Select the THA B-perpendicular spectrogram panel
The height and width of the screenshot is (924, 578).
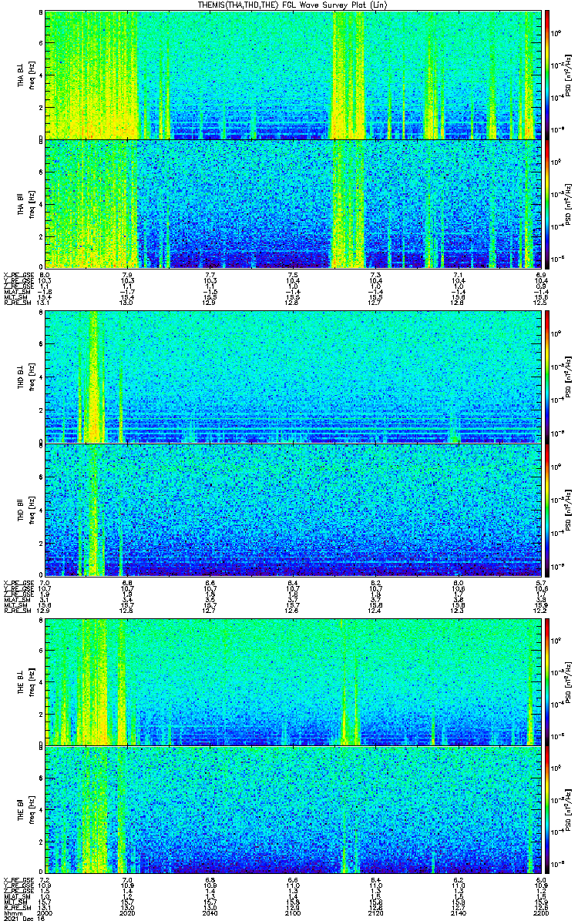point(291,75)
